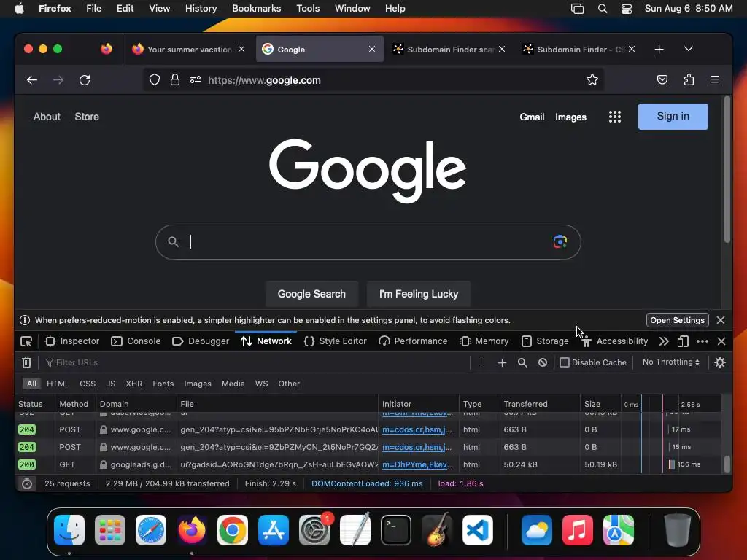This screenshot has height=560, width=747.
Task: Sort requests by Transferred column
Action: click(x=539, y=404)
